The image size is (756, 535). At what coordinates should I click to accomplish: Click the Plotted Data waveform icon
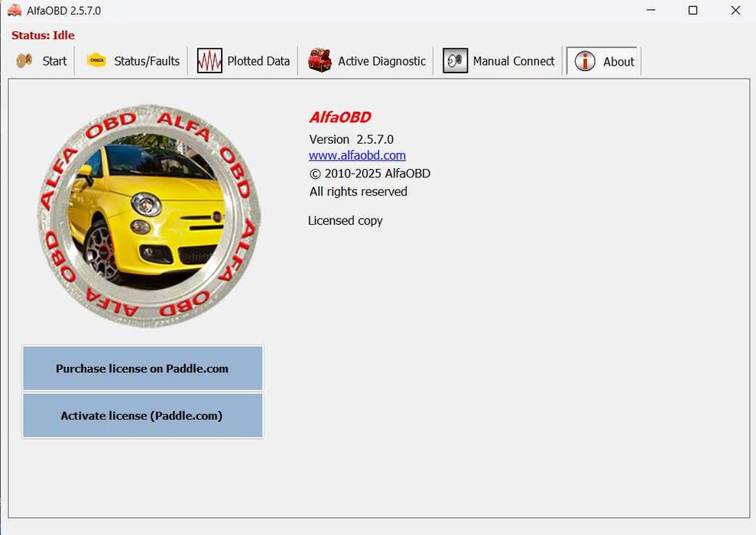pos(209,60)
